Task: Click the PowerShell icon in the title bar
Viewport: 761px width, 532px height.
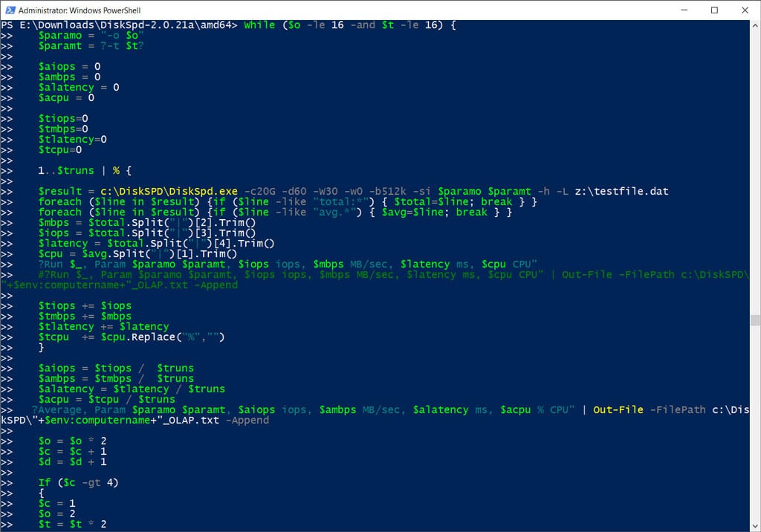Action: (10, 10)
